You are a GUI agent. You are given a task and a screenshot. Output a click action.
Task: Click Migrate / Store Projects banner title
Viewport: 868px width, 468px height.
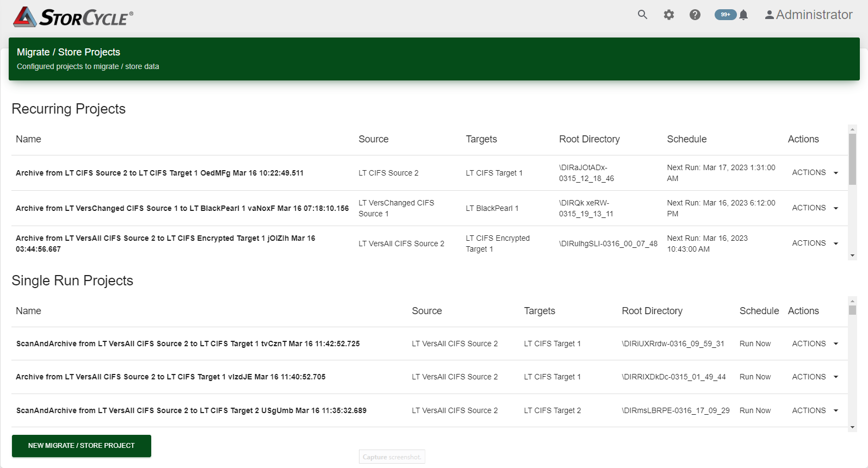pyautogui.click(x=69, y=52)
